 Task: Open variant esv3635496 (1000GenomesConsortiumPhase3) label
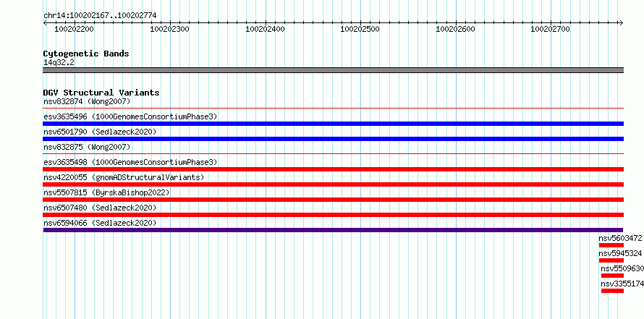tap(130, 116)
